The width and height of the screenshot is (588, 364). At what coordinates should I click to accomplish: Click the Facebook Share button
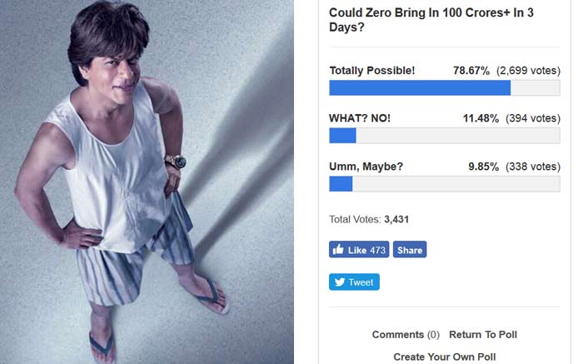tap(410, 249)
